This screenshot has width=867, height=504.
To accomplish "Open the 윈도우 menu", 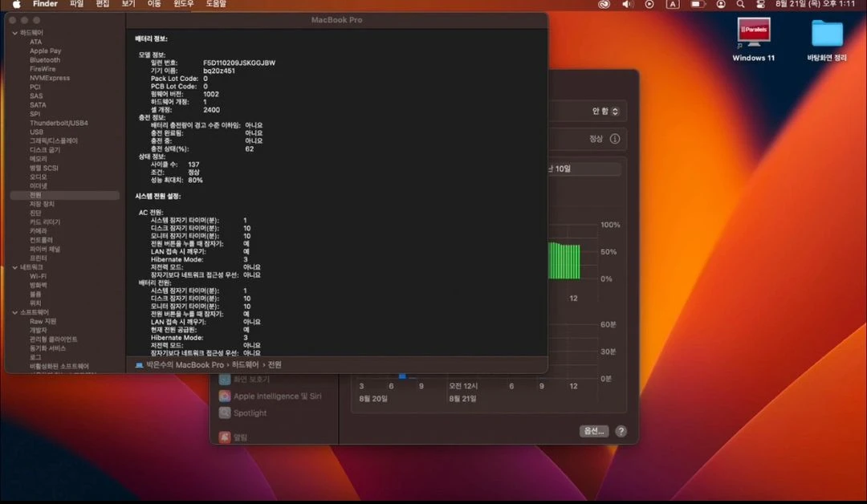I will (x=184, y=4).
